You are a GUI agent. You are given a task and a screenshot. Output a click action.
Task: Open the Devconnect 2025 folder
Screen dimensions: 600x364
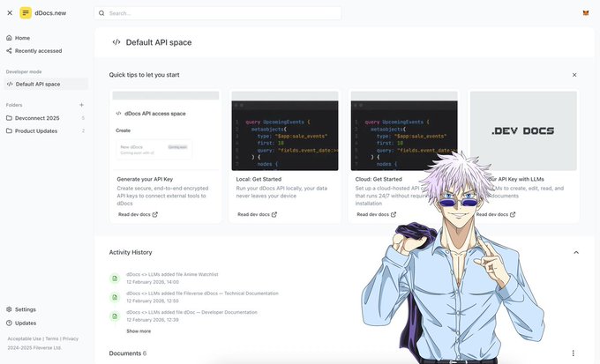37,117
